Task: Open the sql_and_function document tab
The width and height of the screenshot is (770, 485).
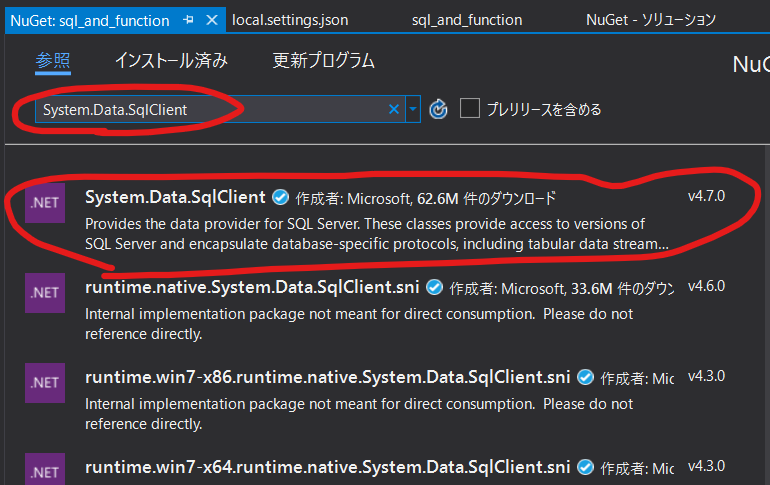Action: point(467,20)
